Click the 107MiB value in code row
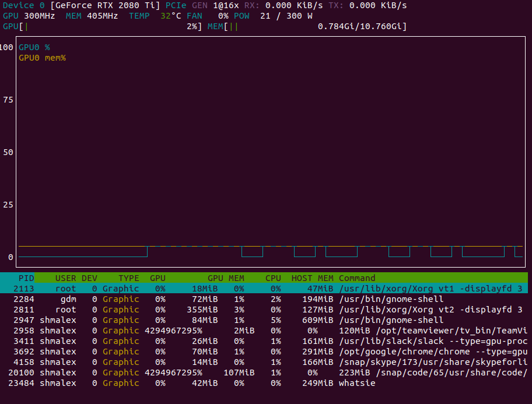The image size is (532, 404). 239,373
